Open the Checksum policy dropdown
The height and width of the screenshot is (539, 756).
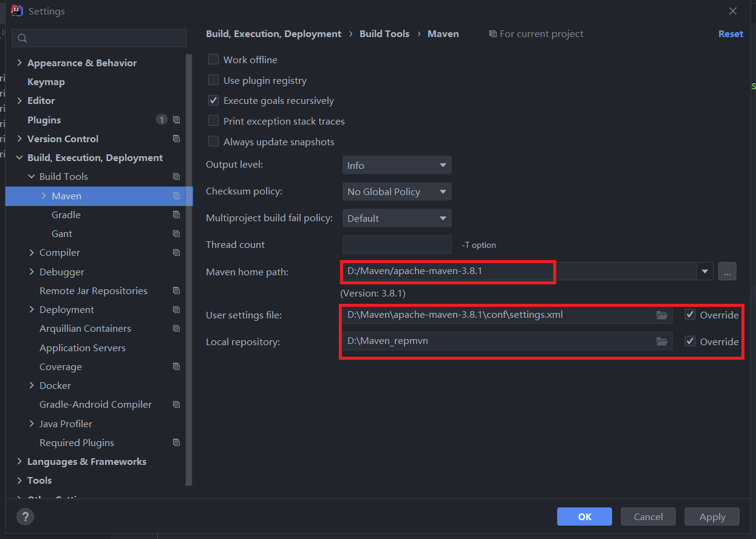397,191
